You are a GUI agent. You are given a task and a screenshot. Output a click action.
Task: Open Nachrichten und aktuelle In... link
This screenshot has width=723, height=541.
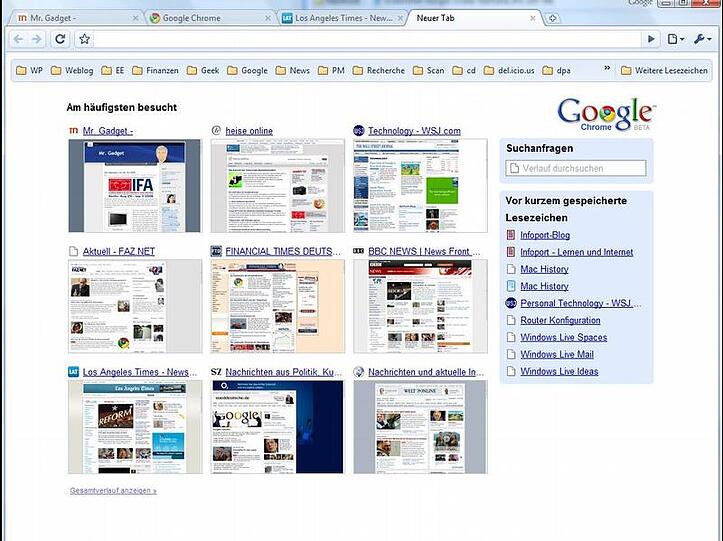[x=426, y=372]
